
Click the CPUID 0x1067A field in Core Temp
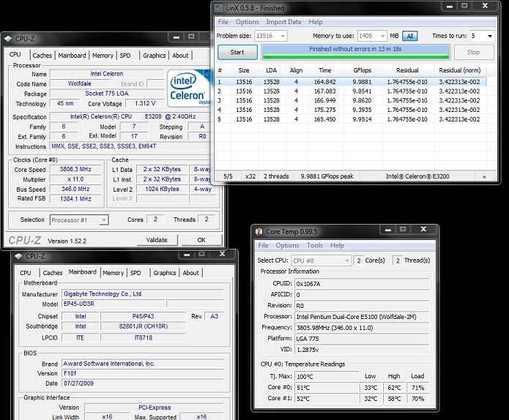362,284
